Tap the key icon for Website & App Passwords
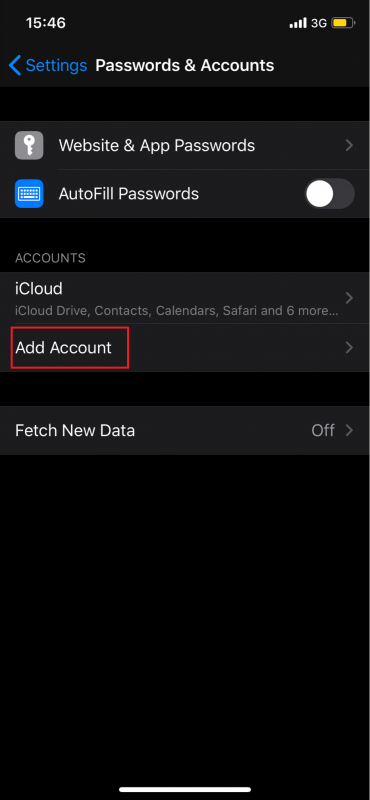 tap(29, 145)
